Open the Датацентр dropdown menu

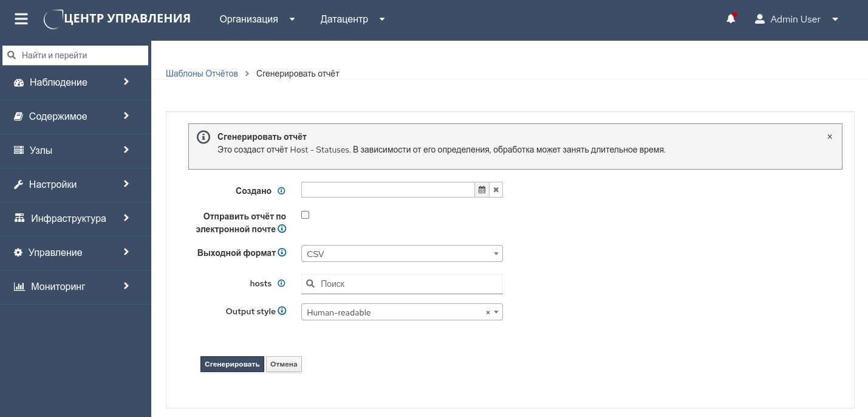[x=352, y=19]
